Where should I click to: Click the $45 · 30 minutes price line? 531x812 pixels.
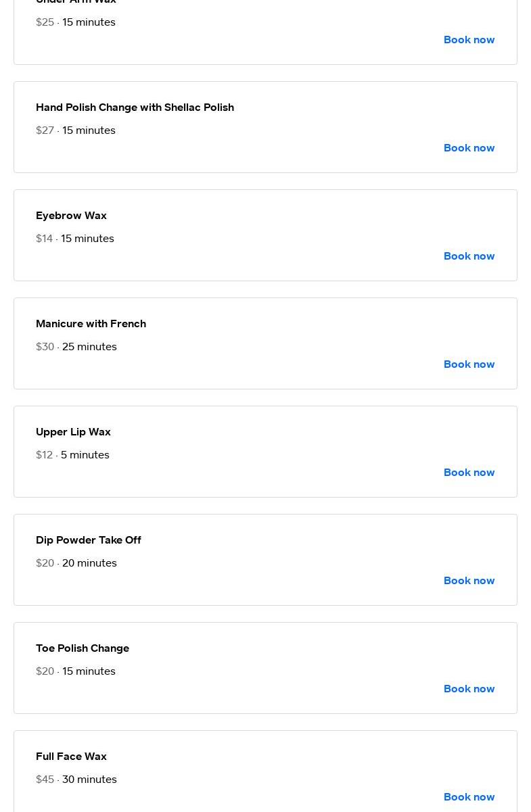[76, 780]
